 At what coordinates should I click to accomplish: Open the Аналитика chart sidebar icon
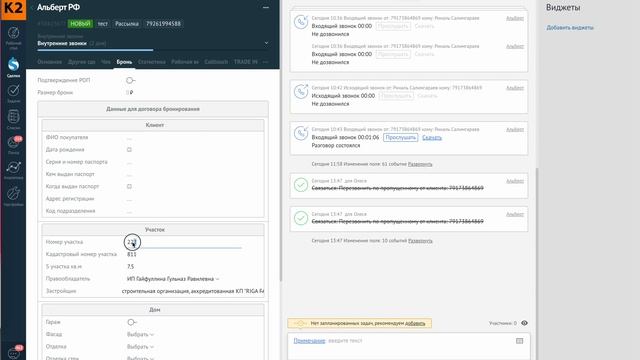tap(13, 167)
